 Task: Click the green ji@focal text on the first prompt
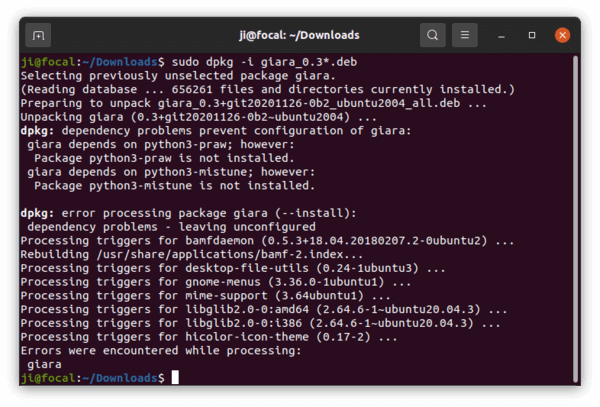pyautogui.click(x=48, y=62)
